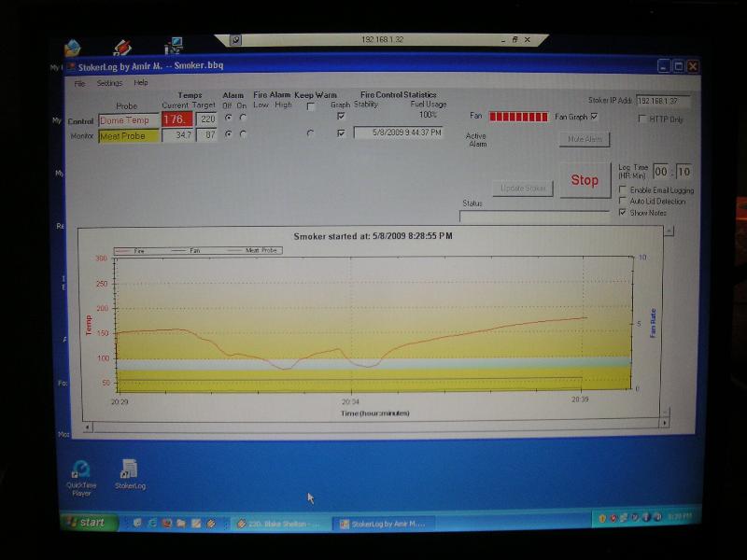This screenshot has width=747, height=560.
Task: Click the graph's horizontal scrollbar
Action: (x=373, y=427)
